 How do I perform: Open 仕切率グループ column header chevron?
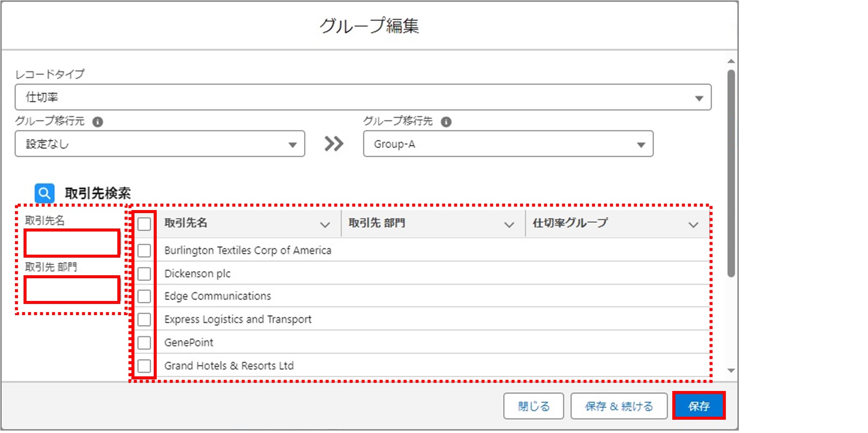pyautogui.click(x=693, y=225)
